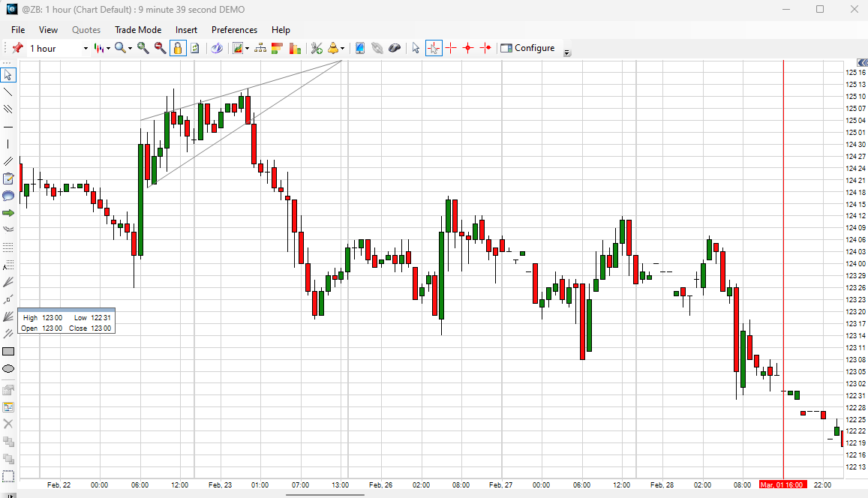Click the object properties icon in sidebar
Viewport: 868px width, 498px height.
coord(8,389)
